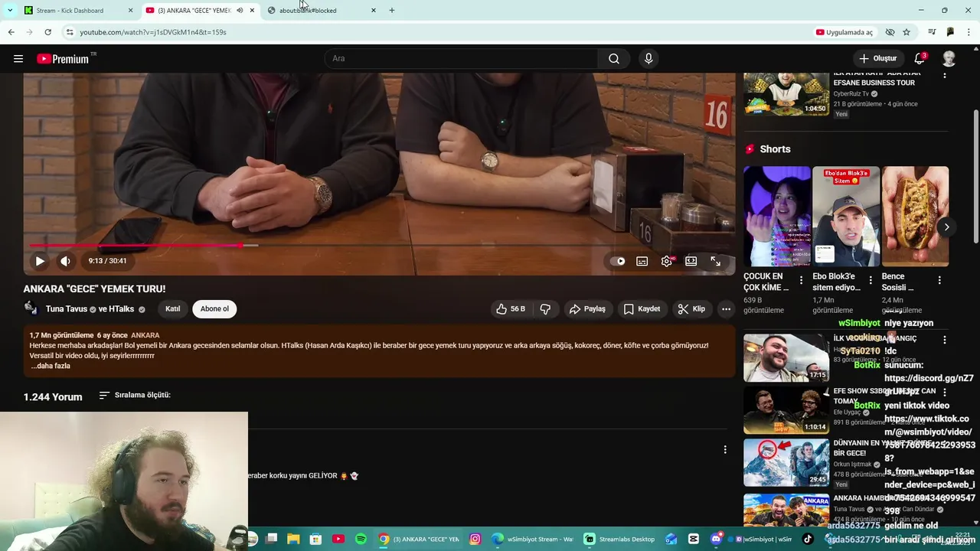The height and width of the screenshot is (551, 980).
Task: Toggle subtitles in the video player
Action: click(642, 261)
